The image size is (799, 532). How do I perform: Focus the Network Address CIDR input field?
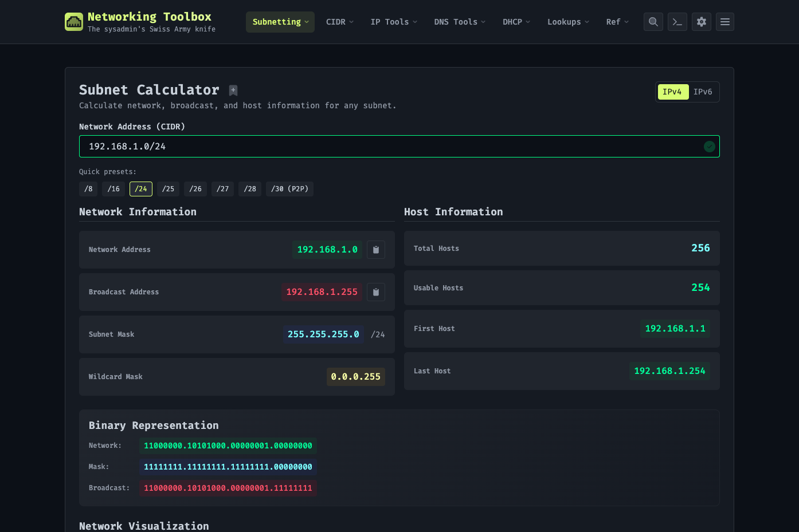399,147
